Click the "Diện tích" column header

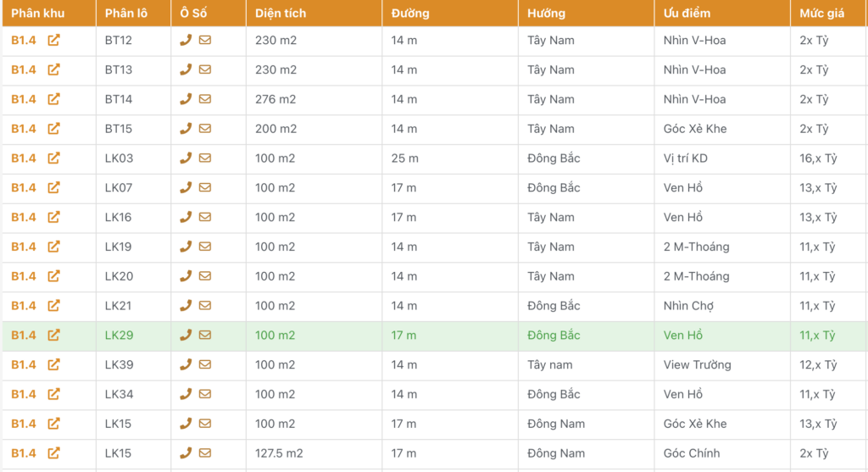point(281,14)
